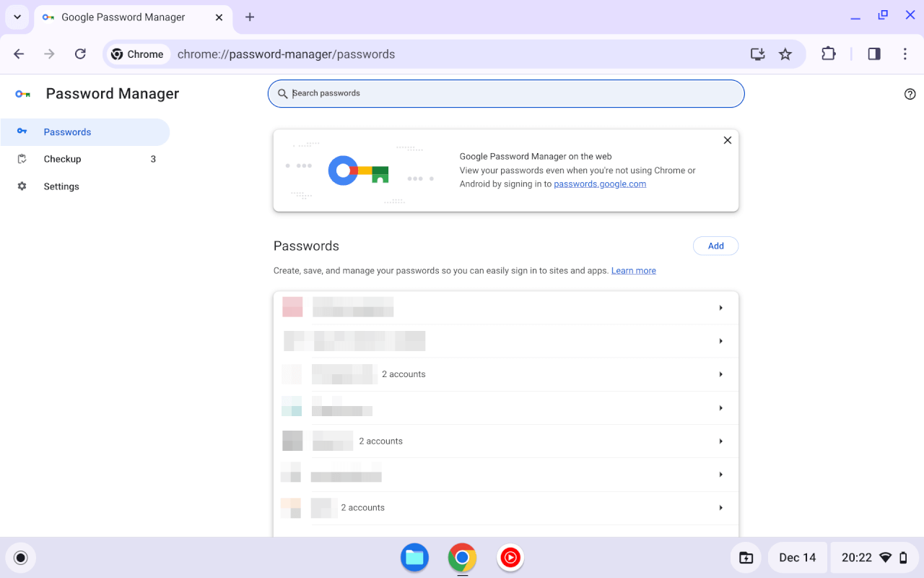Open Settings in the sidebar

pos(84,186)
